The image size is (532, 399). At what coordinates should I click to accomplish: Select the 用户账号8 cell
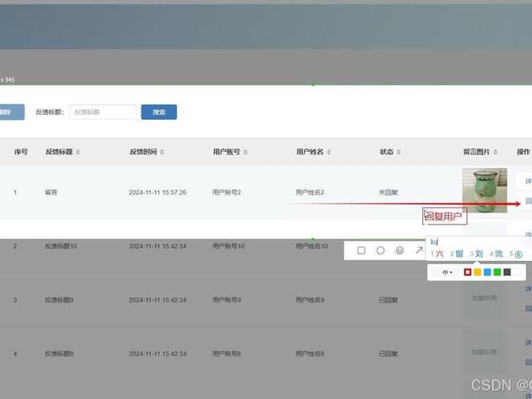click(227, 354)
